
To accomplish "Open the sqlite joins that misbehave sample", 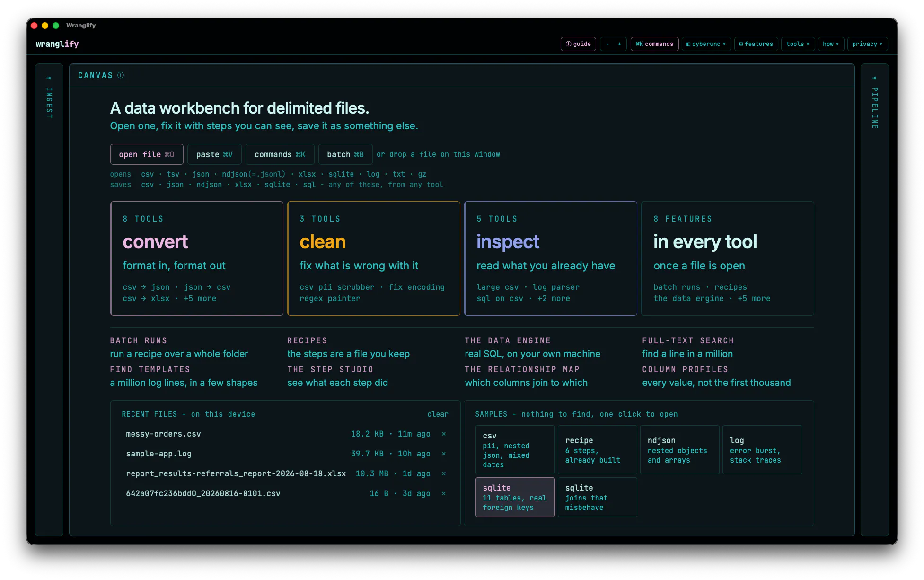I will [597, 497].
